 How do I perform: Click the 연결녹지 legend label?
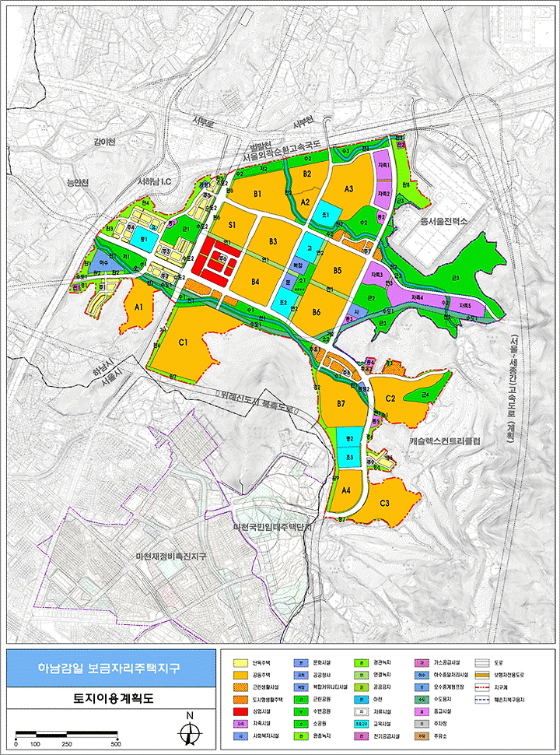click(x=383, y=675)
